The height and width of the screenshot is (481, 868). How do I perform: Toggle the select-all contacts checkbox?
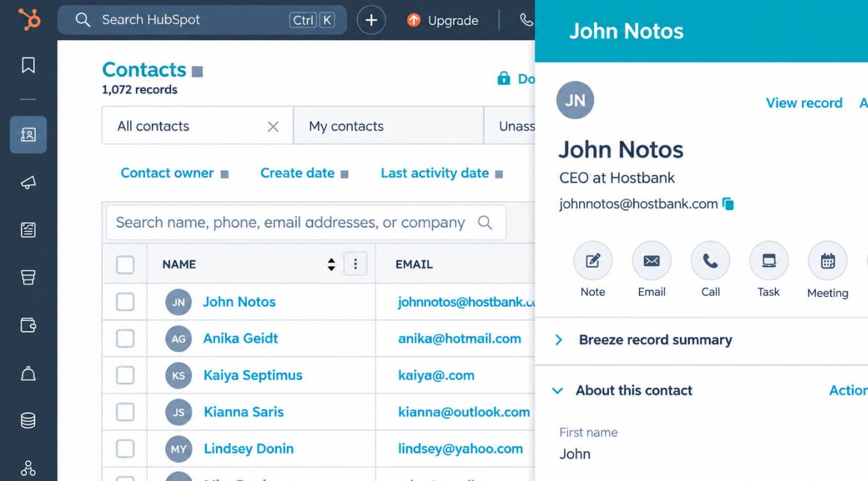(125, 264)
